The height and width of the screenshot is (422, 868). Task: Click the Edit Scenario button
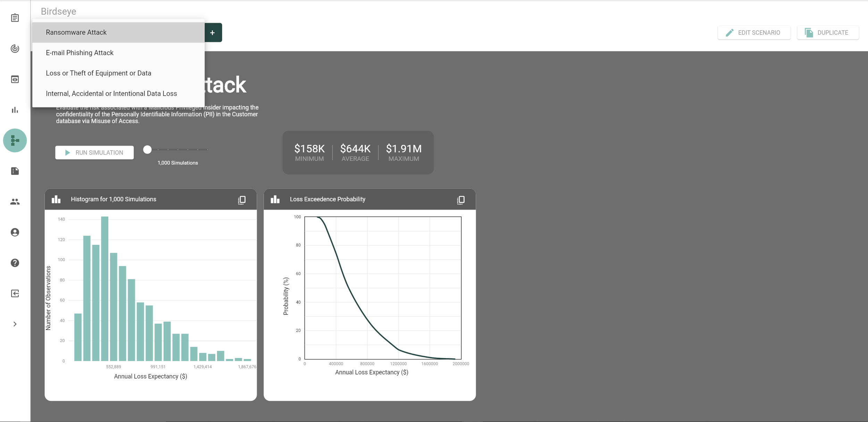click(754, 33)
